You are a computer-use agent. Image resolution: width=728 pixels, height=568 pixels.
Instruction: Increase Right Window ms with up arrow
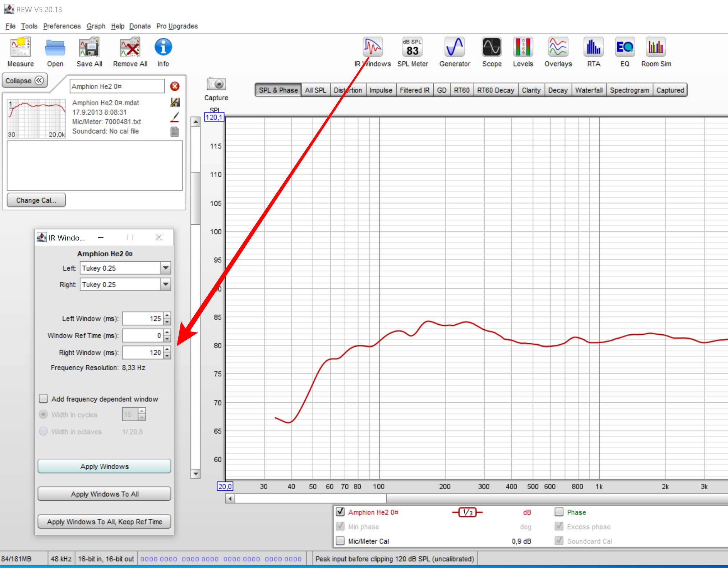(167, 349)
